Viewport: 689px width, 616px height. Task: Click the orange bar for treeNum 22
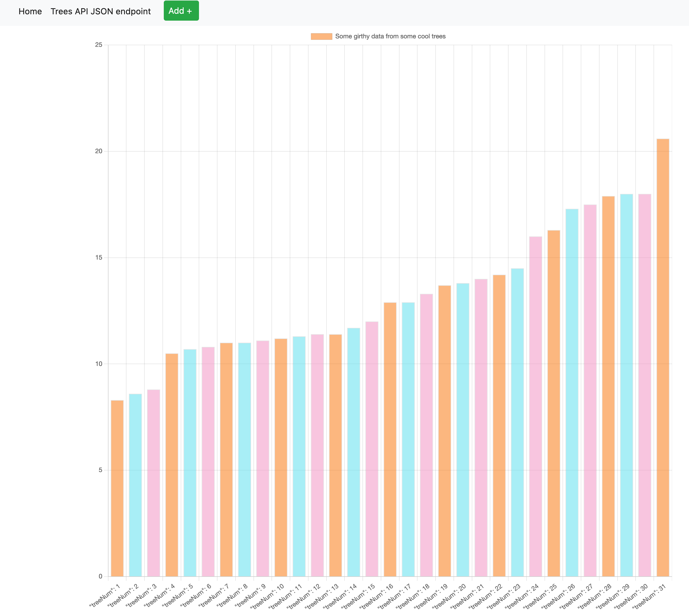point(499,426)
